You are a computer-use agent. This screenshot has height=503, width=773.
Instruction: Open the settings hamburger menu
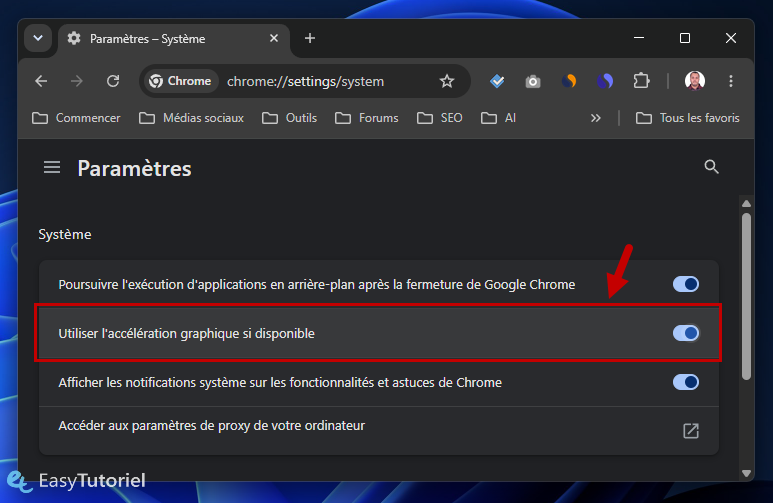point(52,168)
